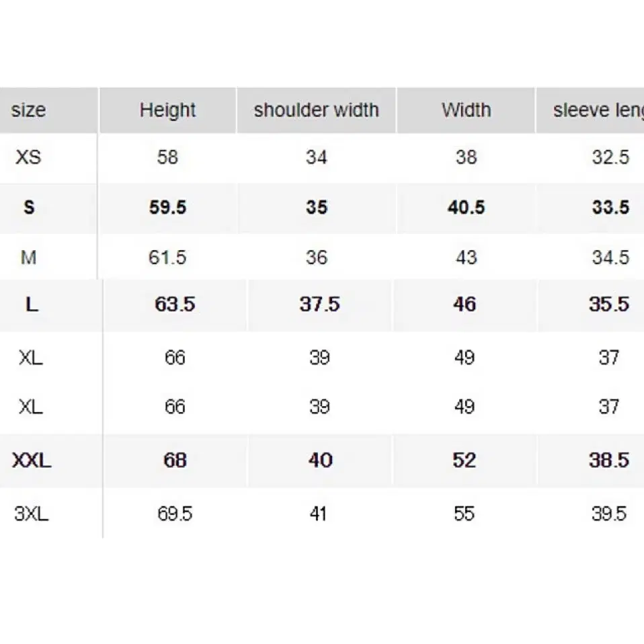Select the XS size row label
The height and width of the screenshot is (644, 644).
coord(28,157)
